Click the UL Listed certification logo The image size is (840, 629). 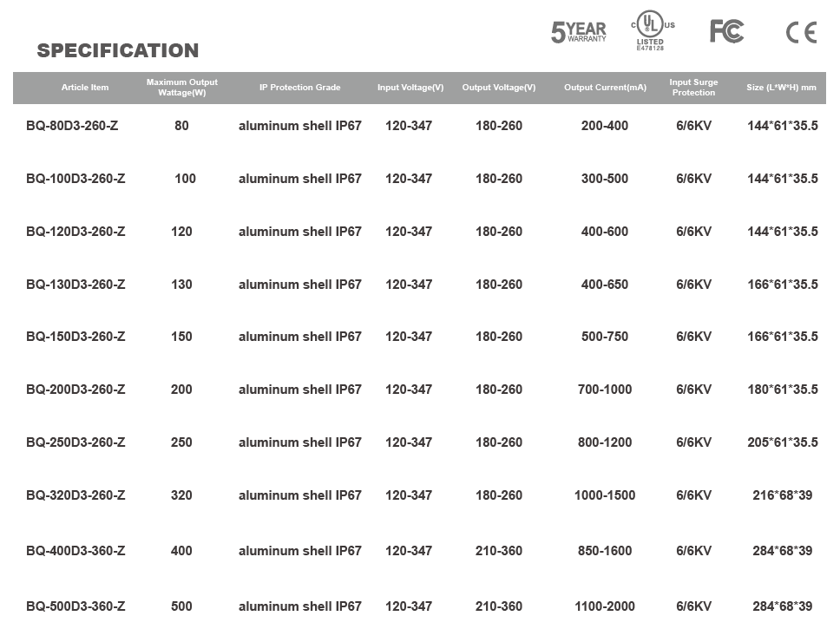coord(653,30)
